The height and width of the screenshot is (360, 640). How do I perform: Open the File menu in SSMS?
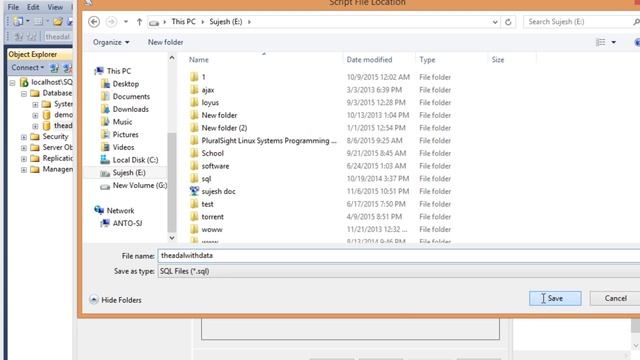(x=13, y=7)
